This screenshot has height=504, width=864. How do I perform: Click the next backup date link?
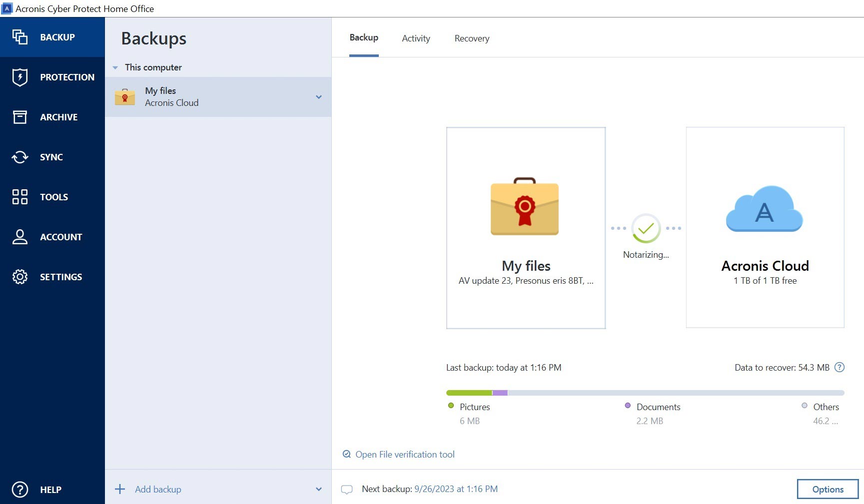(x=456, y=489)
